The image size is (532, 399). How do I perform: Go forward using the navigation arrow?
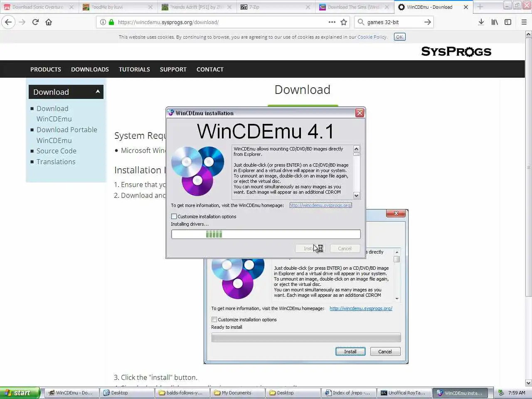point(22,22)
